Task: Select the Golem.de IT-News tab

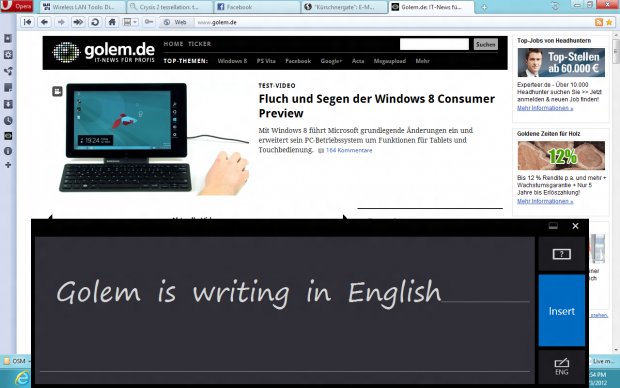Action: click(x=431, y=7)
